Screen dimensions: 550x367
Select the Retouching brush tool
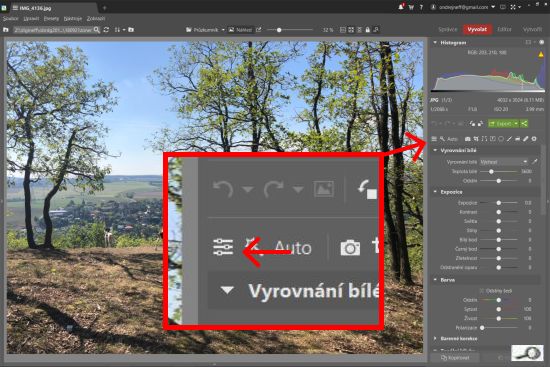[x=526, y=139]
